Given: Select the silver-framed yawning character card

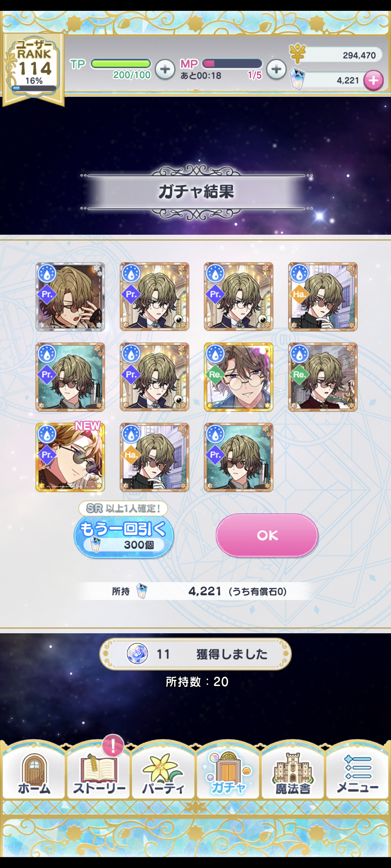Looking at the screenshot, I should (70, 297).
